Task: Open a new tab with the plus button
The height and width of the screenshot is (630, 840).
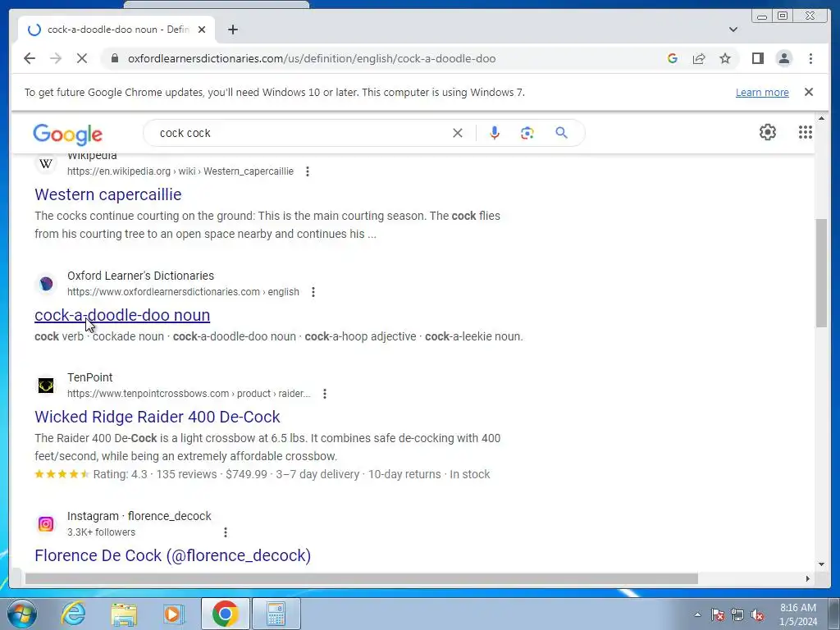Action: tap(232, 30)
